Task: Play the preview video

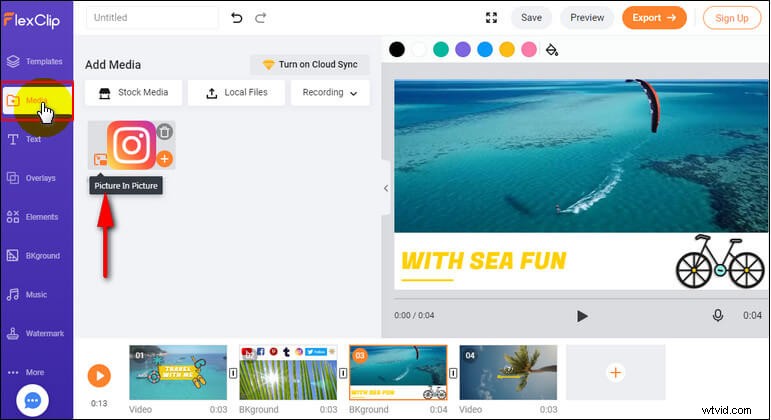Action: 582,316
